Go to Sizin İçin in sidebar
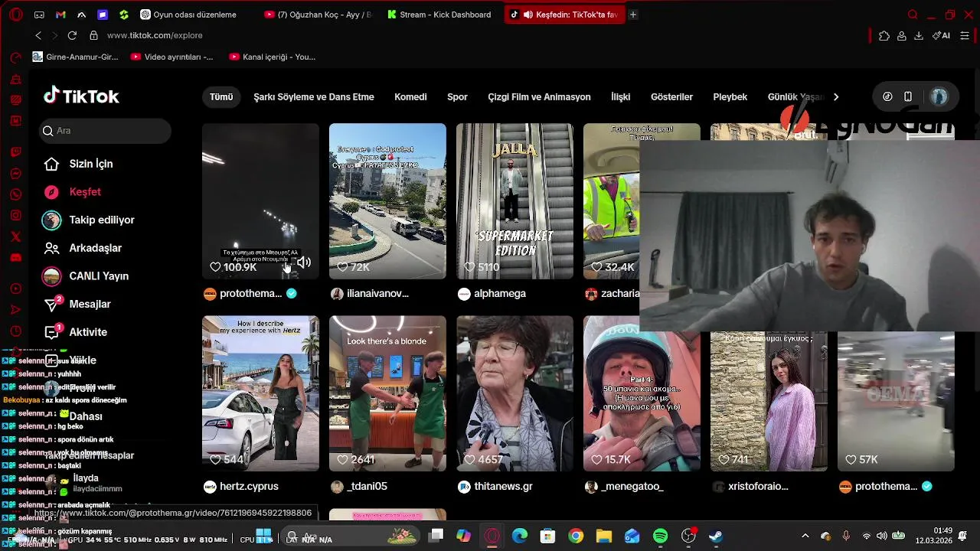 point(91,164)
